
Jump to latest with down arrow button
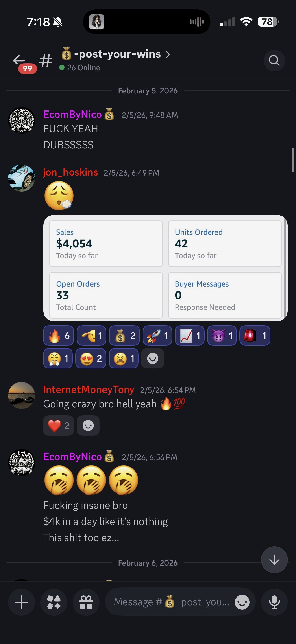point(274,560)
